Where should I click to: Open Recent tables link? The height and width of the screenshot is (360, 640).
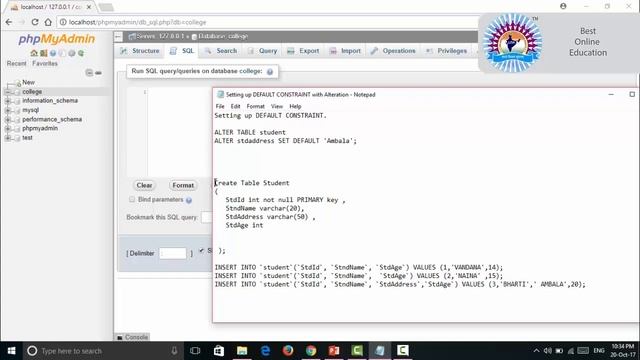coord(16,64)
